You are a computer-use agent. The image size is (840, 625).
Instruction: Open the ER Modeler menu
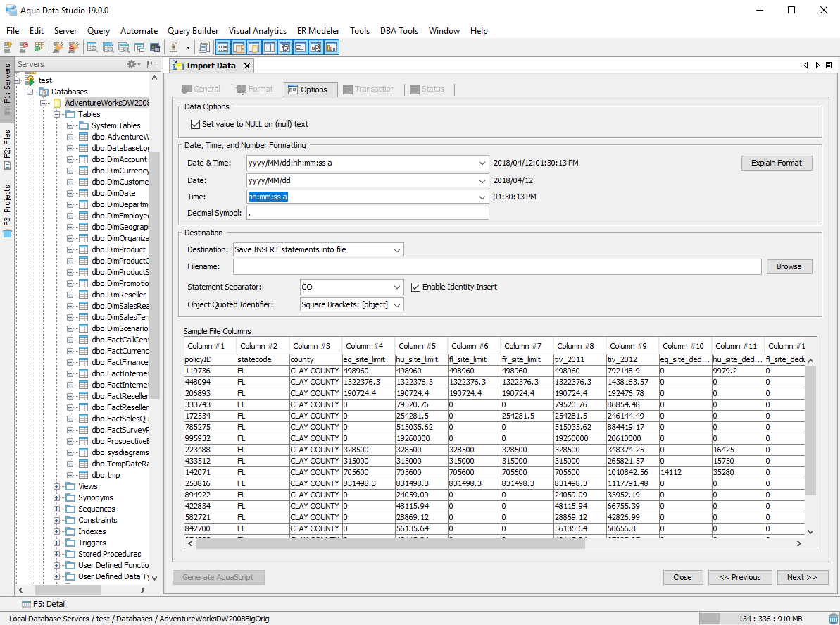(318, 31)
